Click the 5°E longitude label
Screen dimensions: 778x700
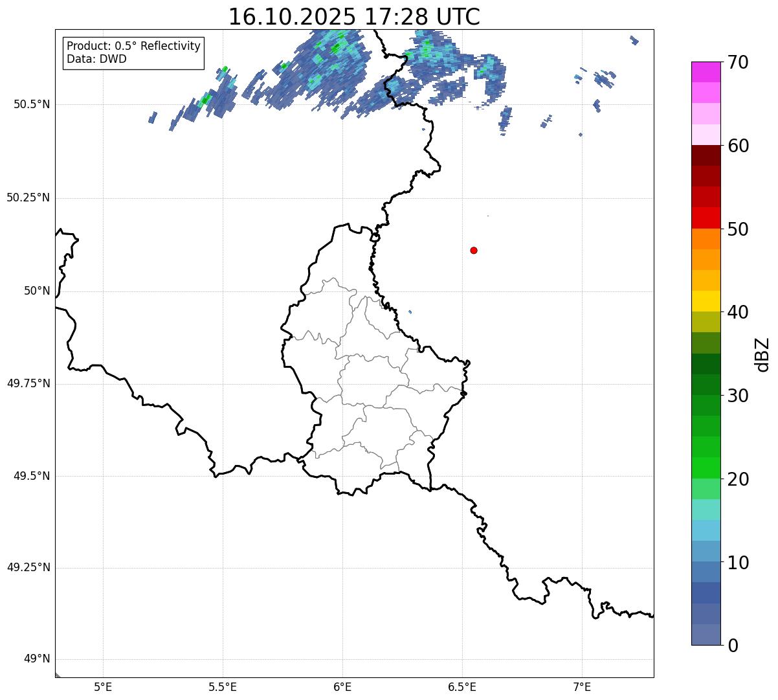click(x=103, y=686)
